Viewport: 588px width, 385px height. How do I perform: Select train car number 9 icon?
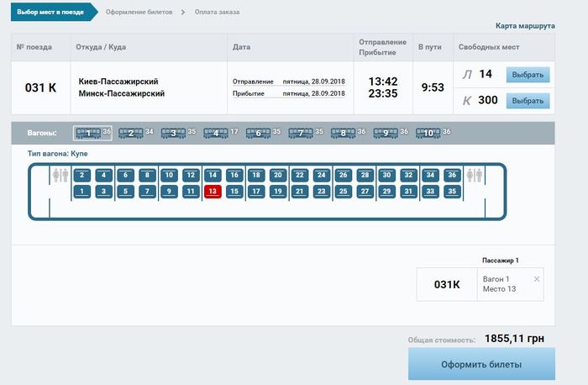point(386,133)
